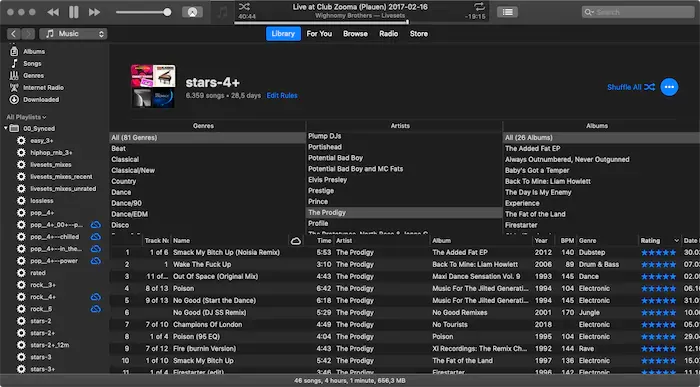The height and width of the screenshot is (387, 700).
Task: Open the pop_4+--power playlist
Action: [x=54, y=261]
